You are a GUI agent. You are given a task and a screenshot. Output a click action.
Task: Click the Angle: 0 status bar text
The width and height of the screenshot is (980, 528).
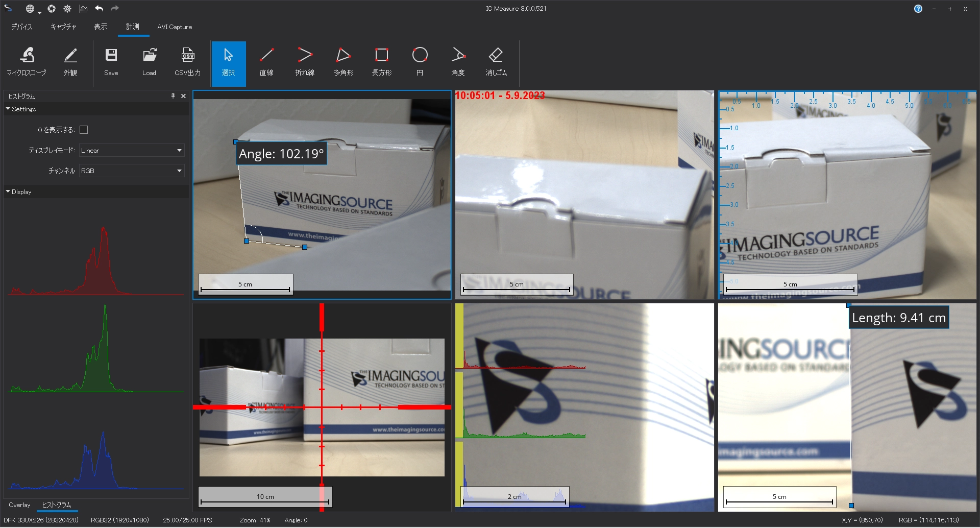(x=296, y=520)
